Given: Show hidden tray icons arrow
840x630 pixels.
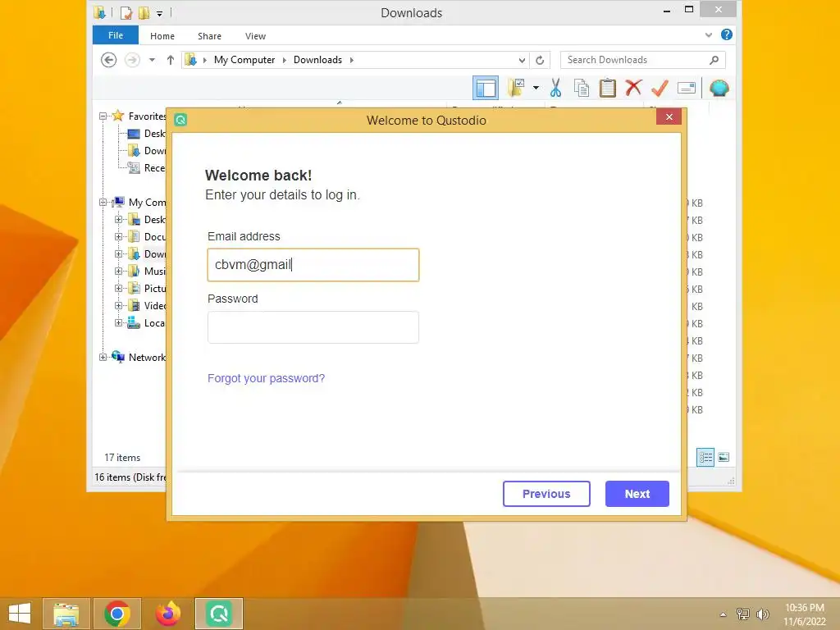Looking at the screenshot, I should tap(724, 614).
